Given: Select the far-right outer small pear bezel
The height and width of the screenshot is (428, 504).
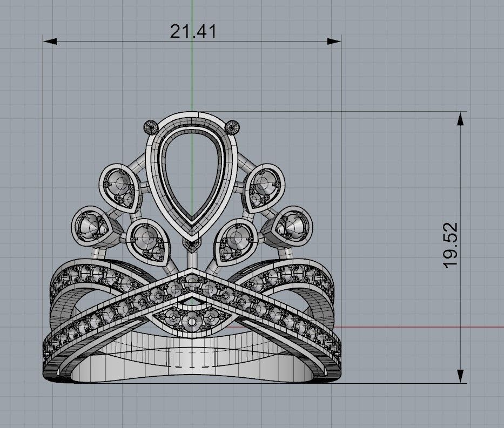Looking at the screenshot, I should click(290, 226).
